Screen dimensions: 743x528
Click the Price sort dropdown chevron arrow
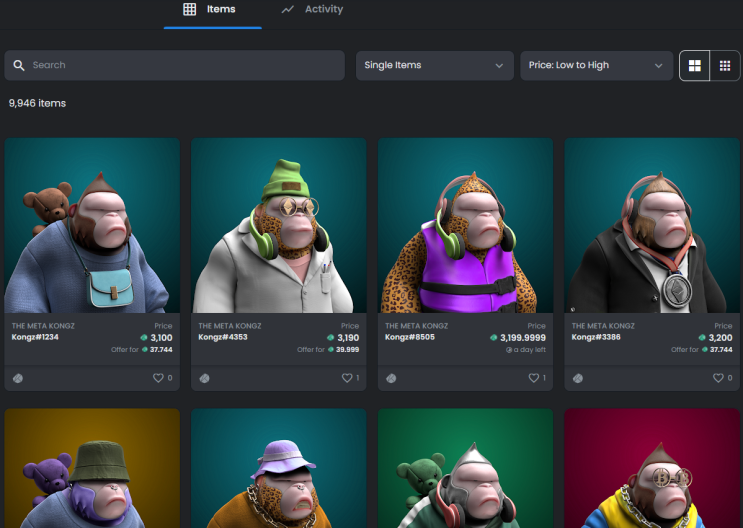point(658,65)
